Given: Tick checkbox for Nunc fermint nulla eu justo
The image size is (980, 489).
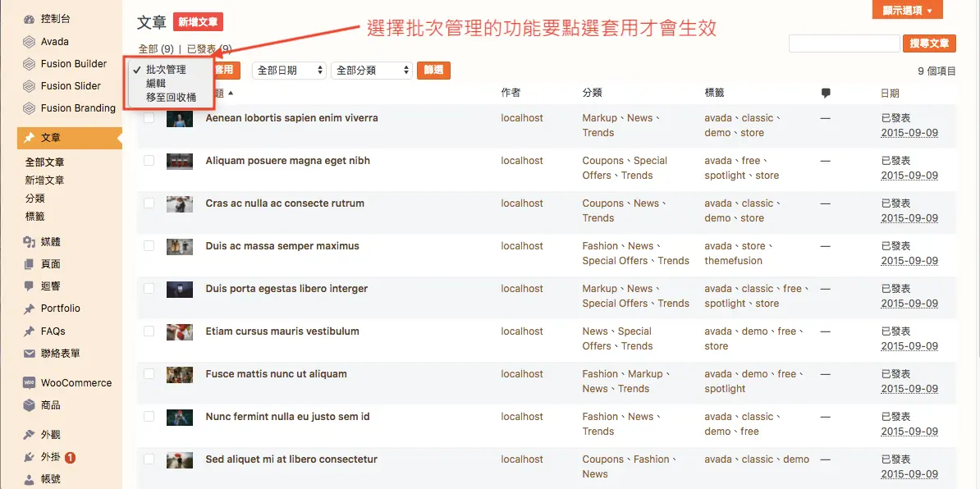Looking at the screenshot, I should (149, 417).
